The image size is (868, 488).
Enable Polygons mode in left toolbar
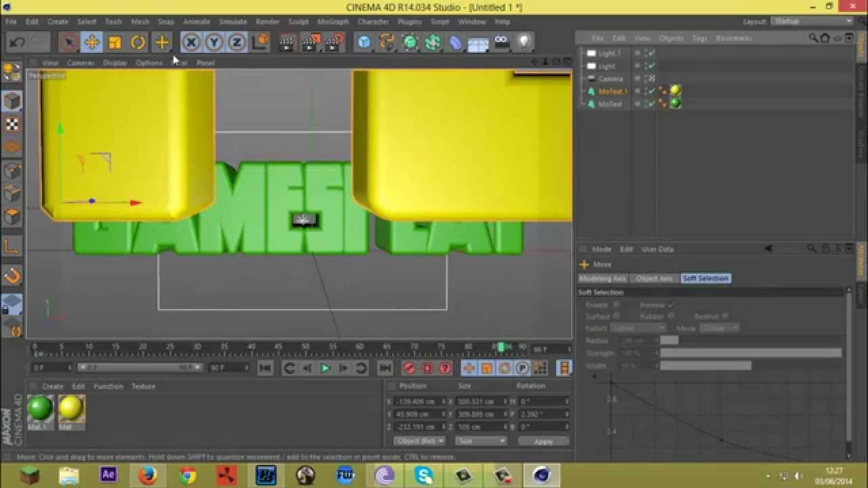click(12, 217)
